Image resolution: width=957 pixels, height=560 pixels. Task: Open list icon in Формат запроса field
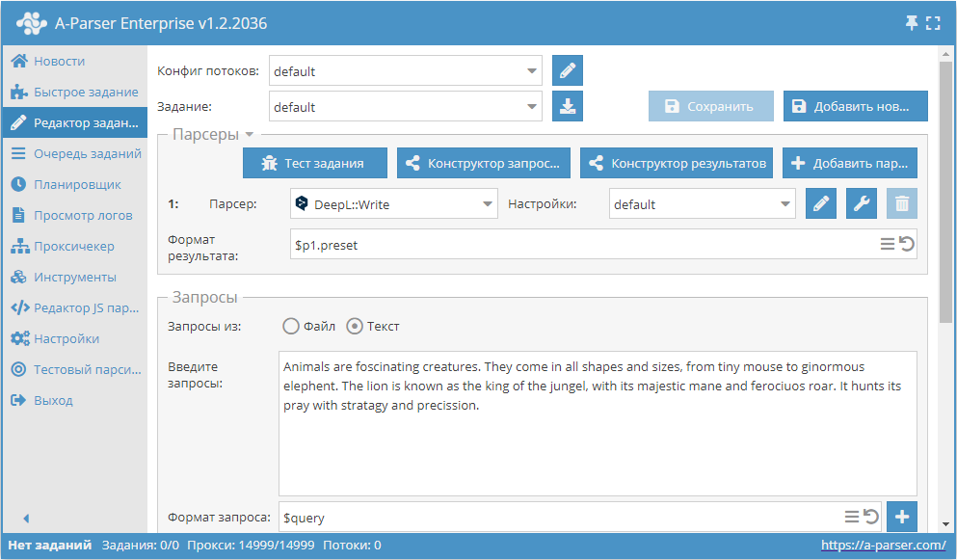pyautogui.click(x=852, y=518)
